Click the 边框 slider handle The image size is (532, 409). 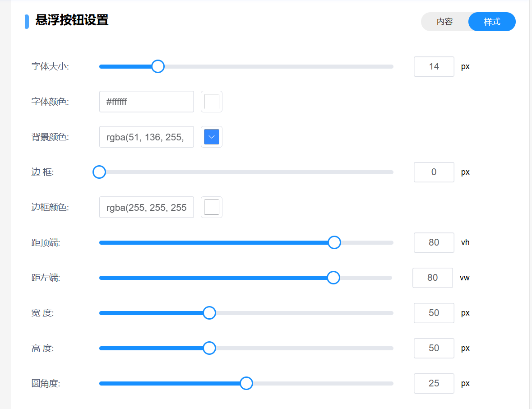pos(99,172)
